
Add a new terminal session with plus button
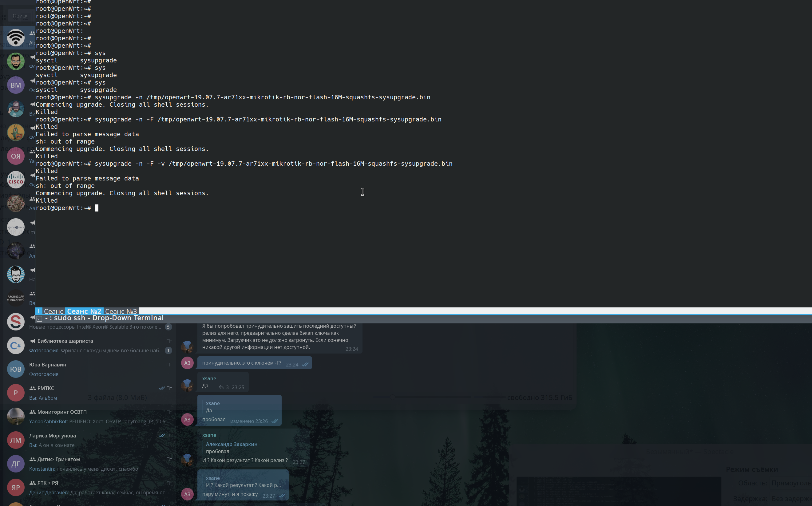coord(39,311)
